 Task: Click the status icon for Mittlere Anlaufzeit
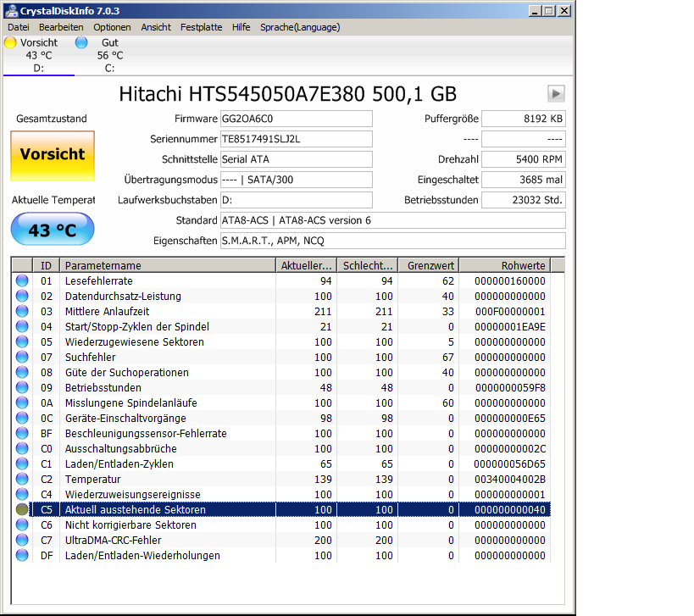point(22,311)
